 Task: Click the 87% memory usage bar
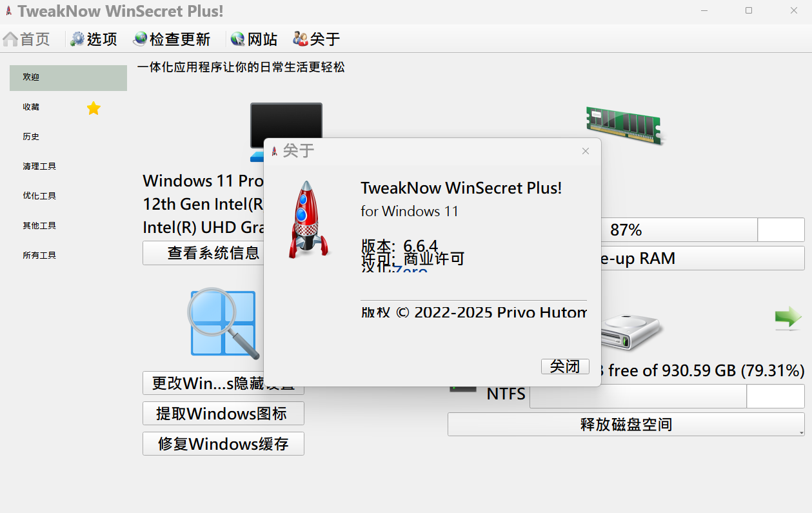point(703,230)
